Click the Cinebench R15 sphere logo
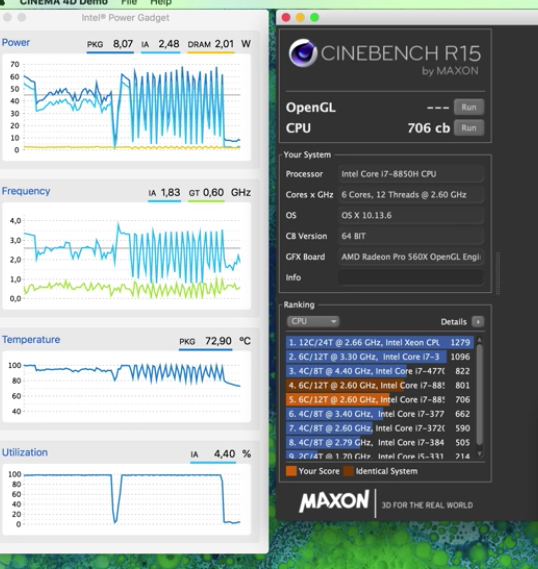The image size is (538, 569). tap(303, 53)
